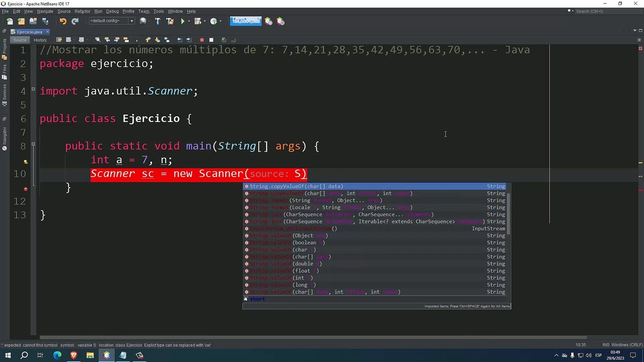Click the first profiler snapshot icon

[x=268, y=21]
